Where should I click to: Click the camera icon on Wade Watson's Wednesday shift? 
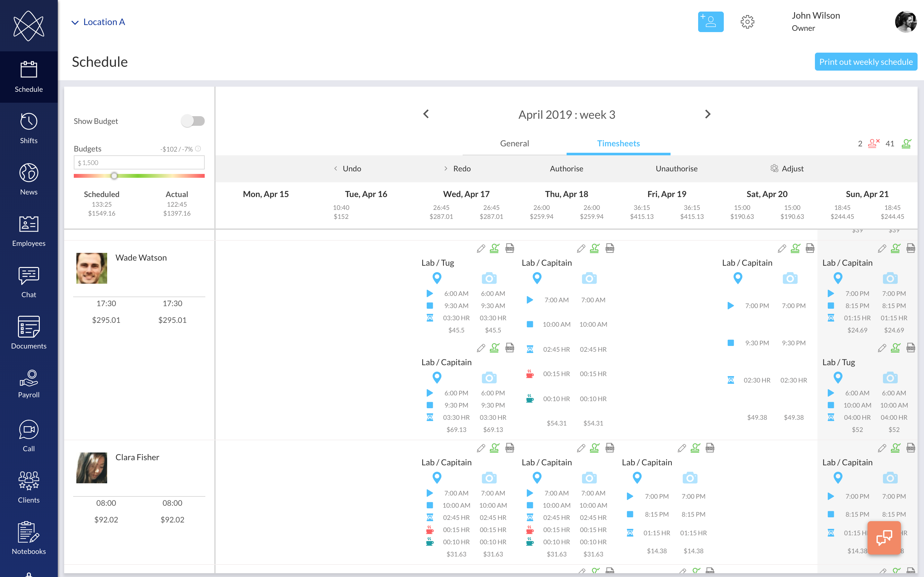(490, 278)
